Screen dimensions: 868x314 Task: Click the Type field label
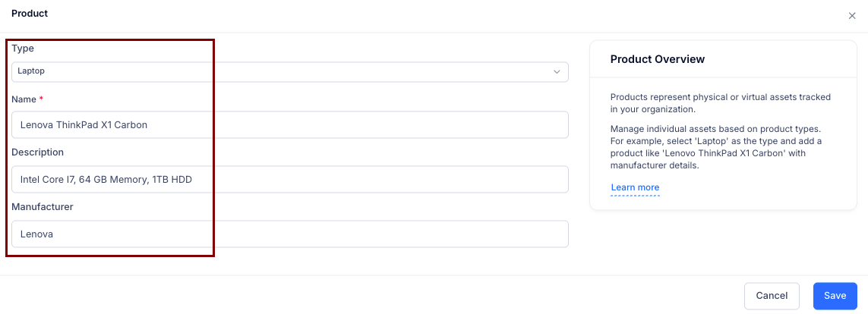(x=23, y=49)
